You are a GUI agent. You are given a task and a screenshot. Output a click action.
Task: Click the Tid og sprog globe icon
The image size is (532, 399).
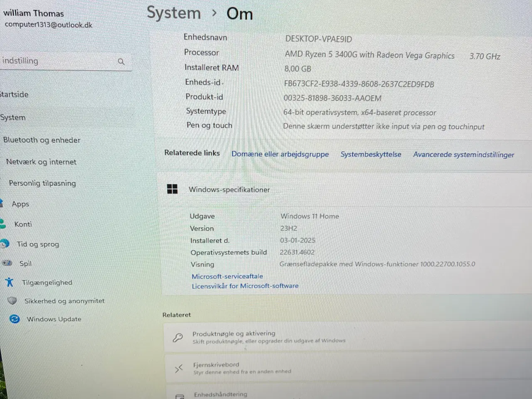point(5,244)
